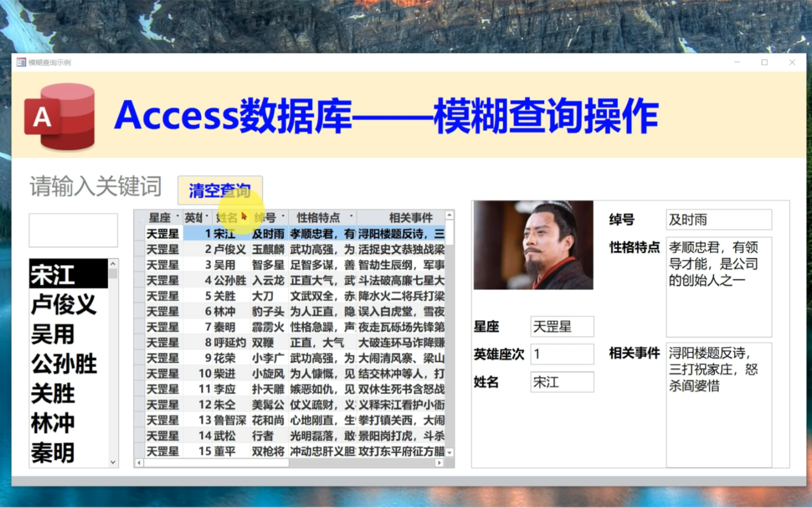Click the 智多星 cell in datasheet
Screen dimensions: 812x508
pyautogui.click(x=269, y=265)
